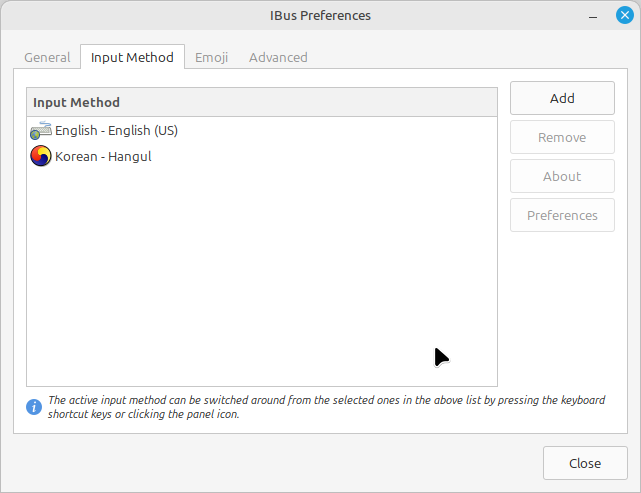
Task: Select the Input Method tab
Action: (132, 57)
